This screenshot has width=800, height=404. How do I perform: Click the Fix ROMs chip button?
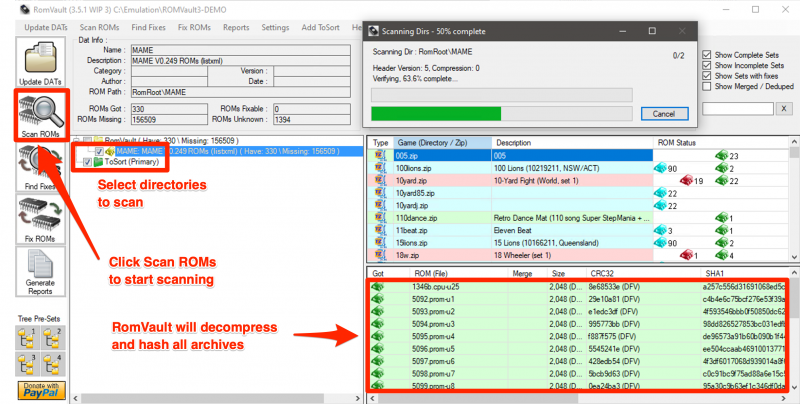click(40, 219)
